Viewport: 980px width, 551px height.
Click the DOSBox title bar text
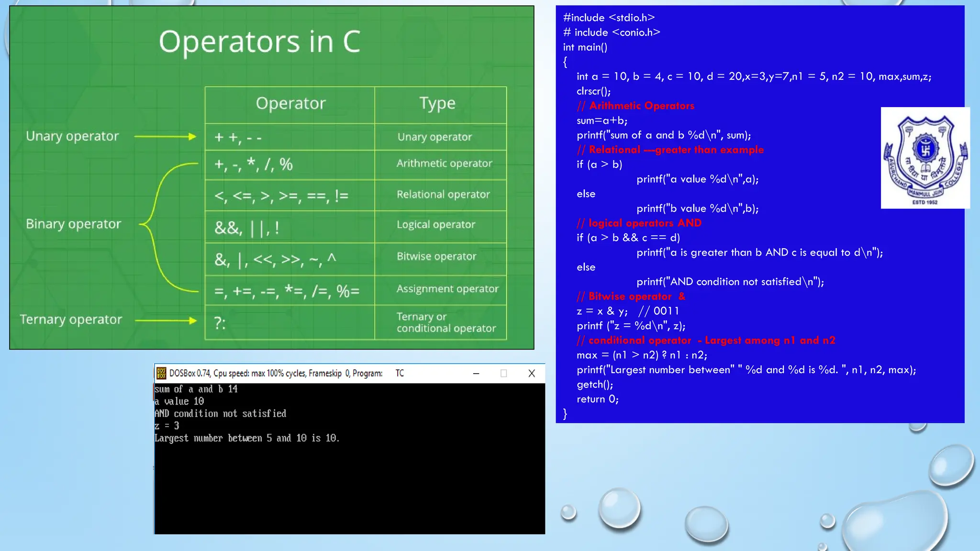click(x=276, y=374)
